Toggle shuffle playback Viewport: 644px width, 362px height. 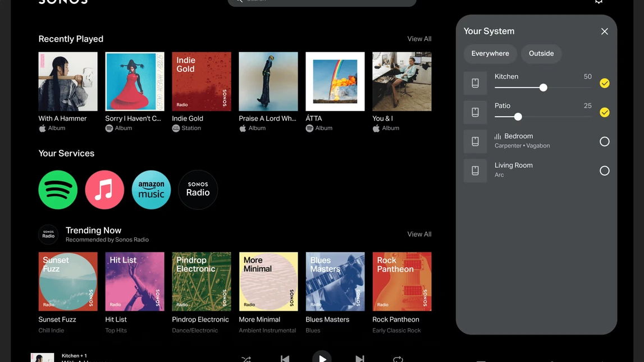246,358
